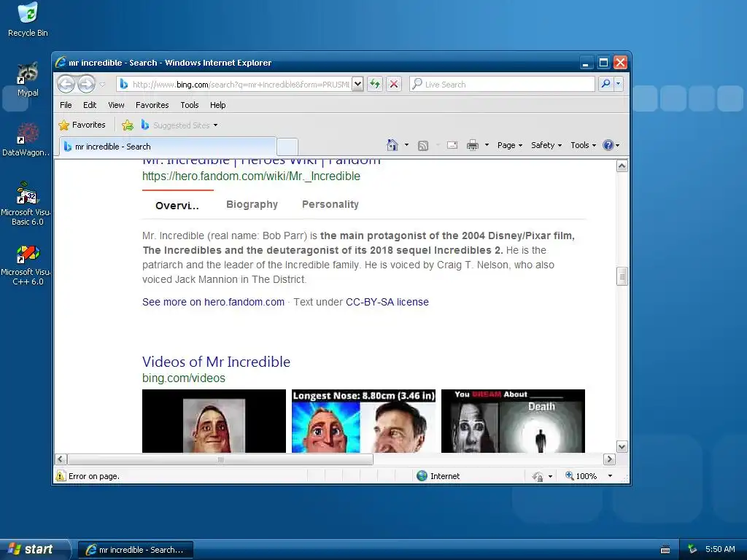Click the Recycle Bin desktop icon
The height and width of the screenshot is (560, 747).
pos(28,20)
